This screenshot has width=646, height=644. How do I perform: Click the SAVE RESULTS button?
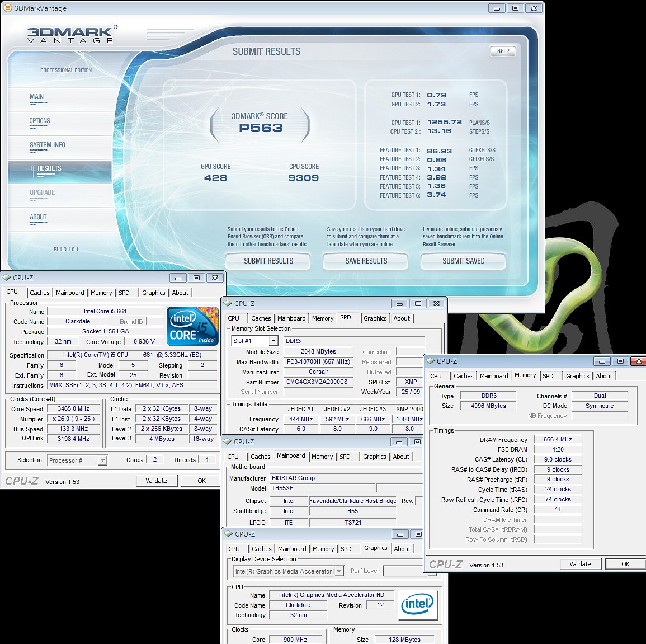coord(366,261)
